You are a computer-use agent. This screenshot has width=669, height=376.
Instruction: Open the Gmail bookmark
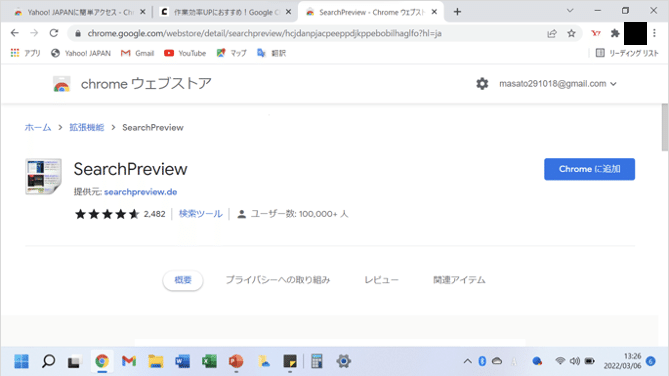[x=137, y=53]
